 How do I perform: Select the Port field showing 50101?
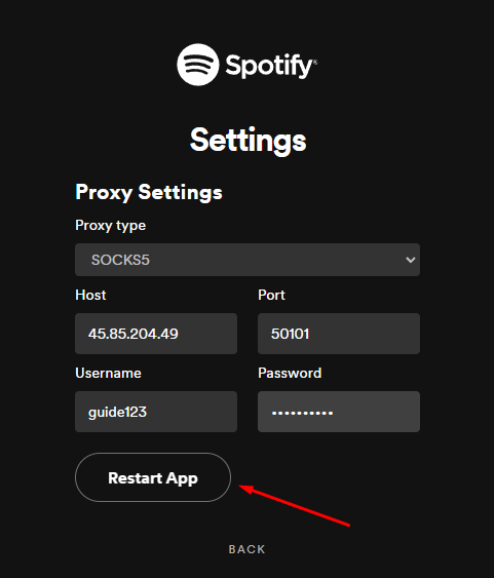pos(339,334)
